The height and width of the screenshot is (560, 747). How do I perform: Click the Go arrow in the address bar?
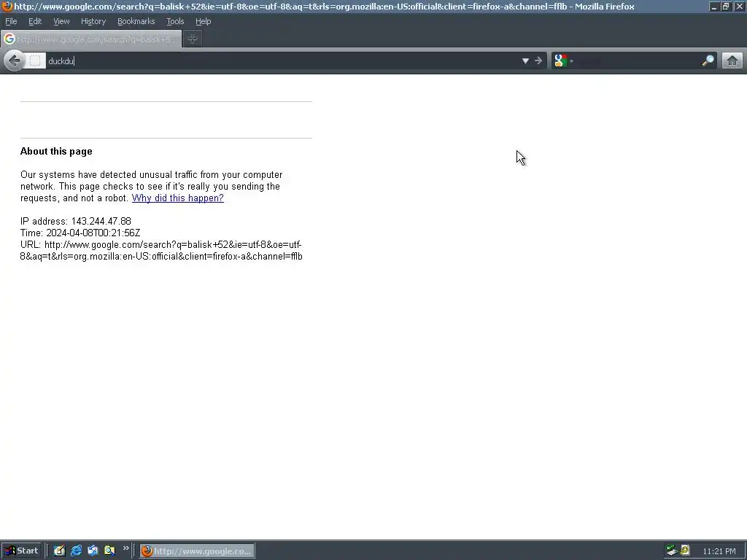point(538,61)
